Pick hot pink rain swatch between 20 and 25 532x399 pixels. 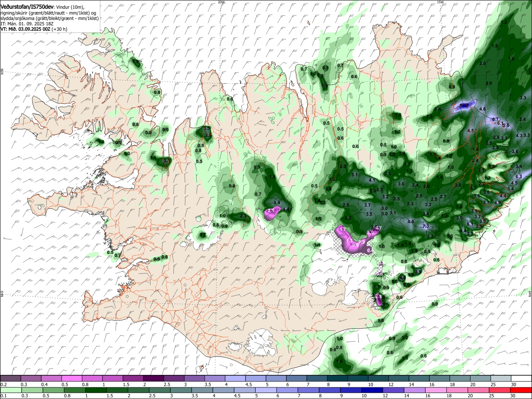[478, 390]
